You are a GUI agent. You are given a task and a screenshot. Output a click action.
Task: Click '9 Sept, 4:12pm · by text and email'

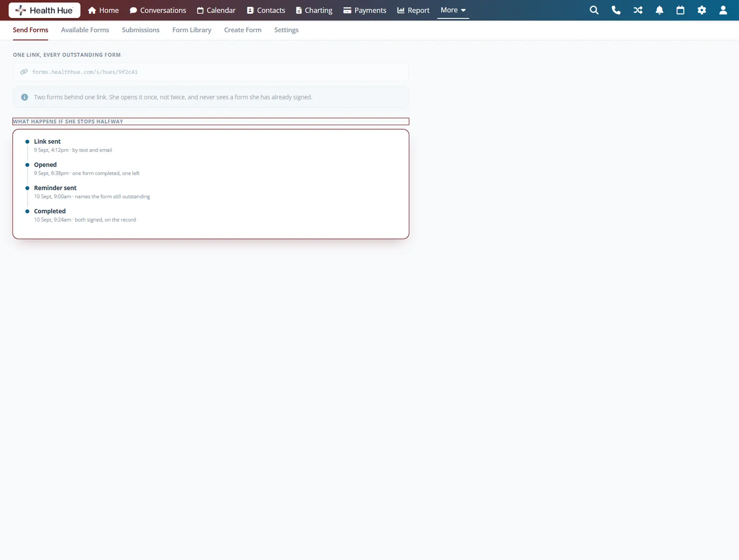pos(73,150)
